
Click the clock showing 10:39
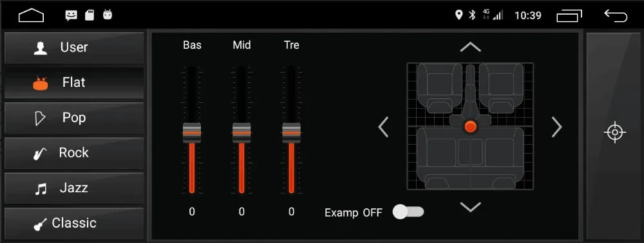click(x=528, y=15)
